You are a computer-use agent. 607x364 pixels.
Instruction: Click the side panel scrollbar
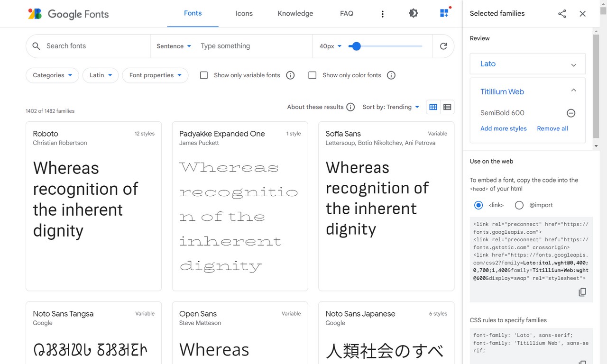click(596, 85)
